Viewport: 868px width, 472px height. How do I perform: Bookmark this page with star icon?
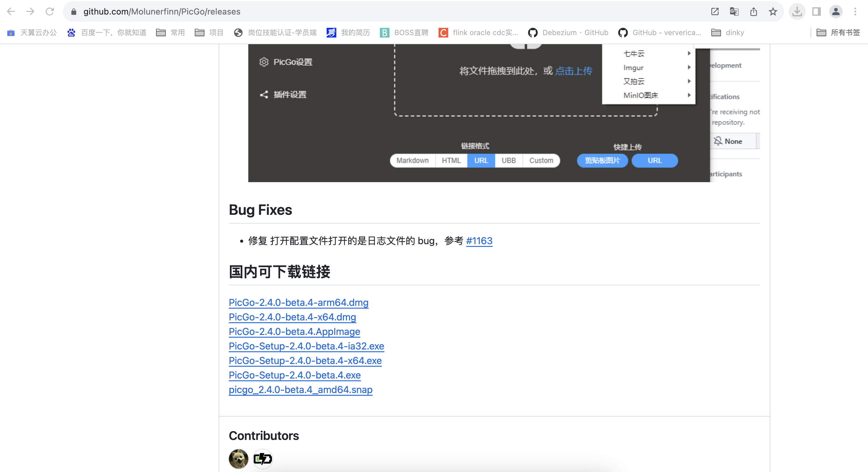(x=773, y=11)
